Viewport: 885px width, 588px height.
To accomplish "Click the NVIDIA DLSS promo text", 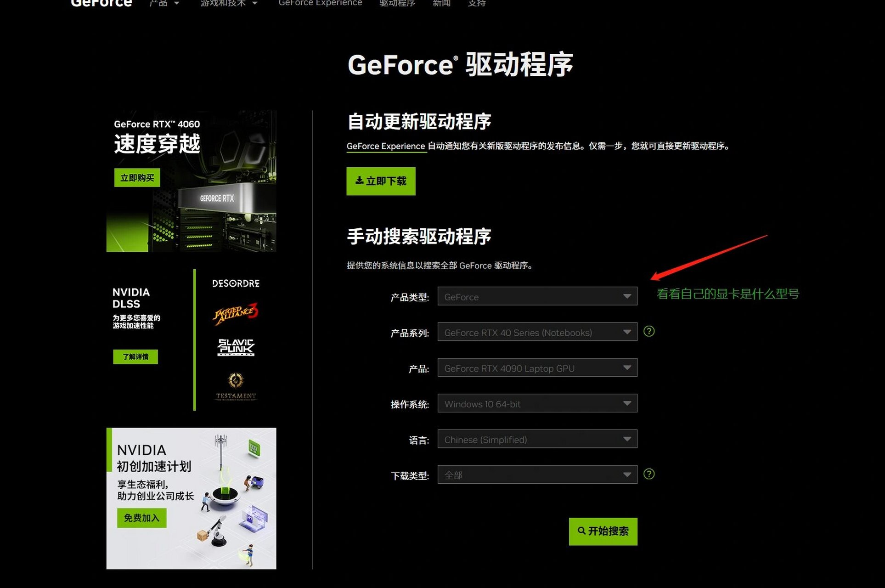I will coord(136,308).
